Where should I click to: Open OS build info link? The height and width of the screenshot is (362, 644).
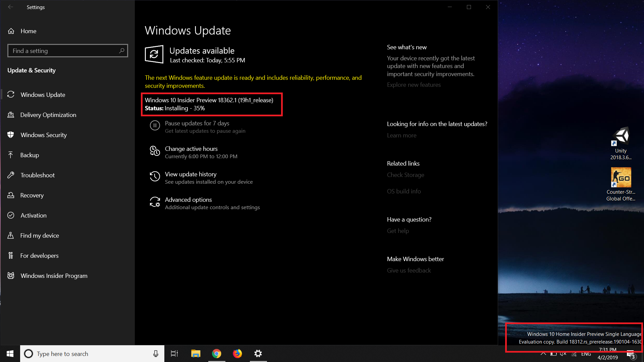tap(404, 191)
